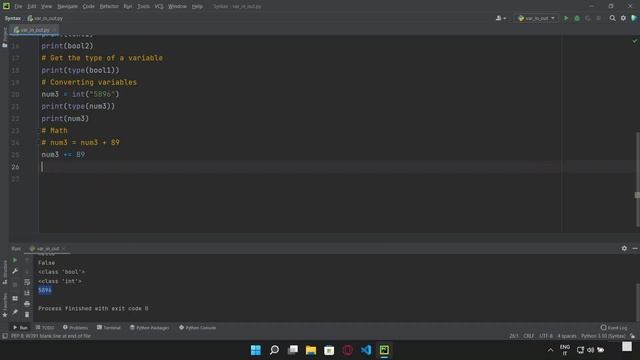
Task: Toggle scroll-to-end icon in Run panel
Action: coord(27,293)
